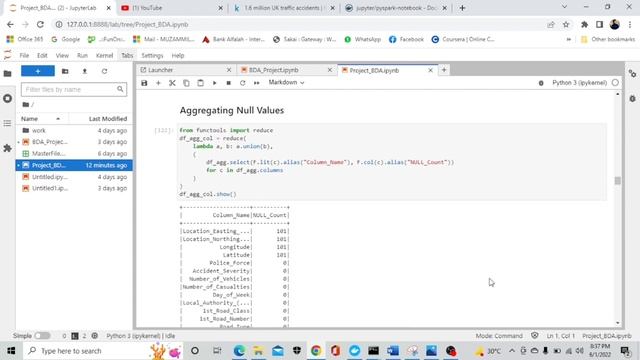Screen dimensions: 640x360
Task: Select the BDA_Projec... notebook file
Action: click(74, 142)
